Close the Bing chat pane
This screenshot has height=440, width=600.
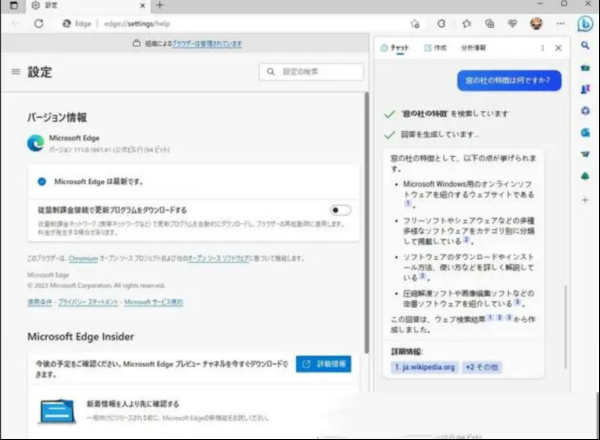[558, 48]
